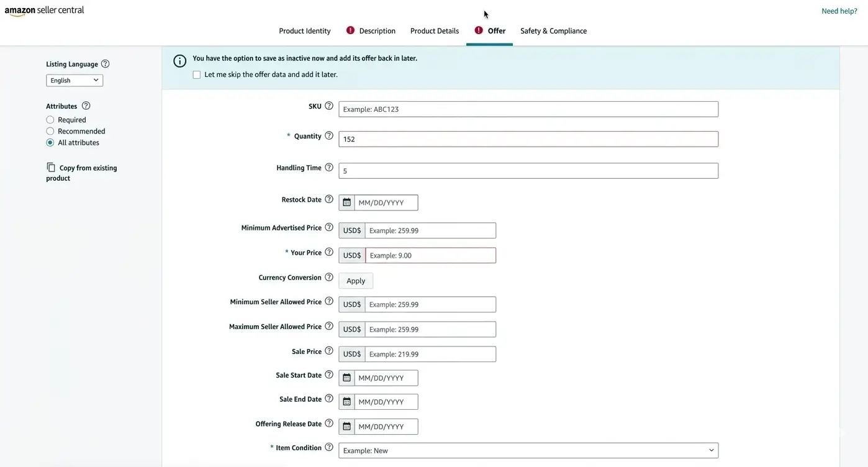Viewport: 868px width, 467px height.
Task: Select the Recommended attributes radio button
Action: pos(50,130)
